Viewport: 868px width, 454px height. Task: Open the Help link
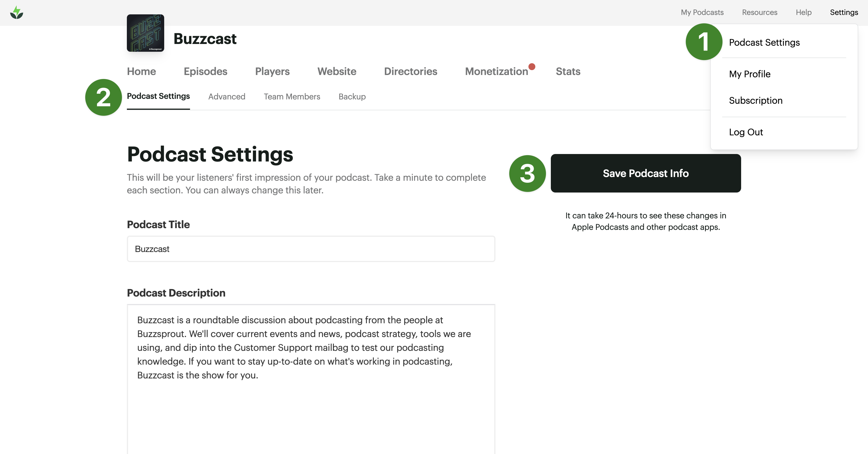[x=803, y=12]
